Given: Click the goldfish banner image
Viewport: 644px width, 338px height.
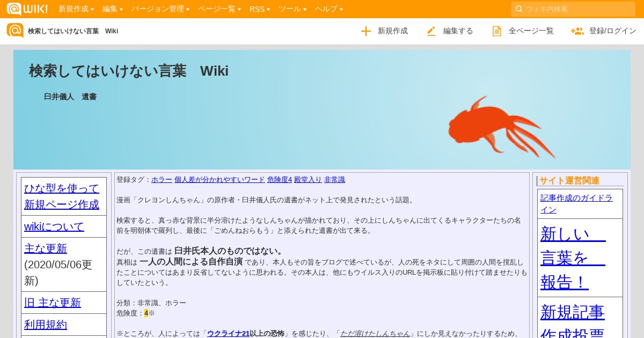Looking at the screenshot, I should pyautogui.click(x=501, y=127).
